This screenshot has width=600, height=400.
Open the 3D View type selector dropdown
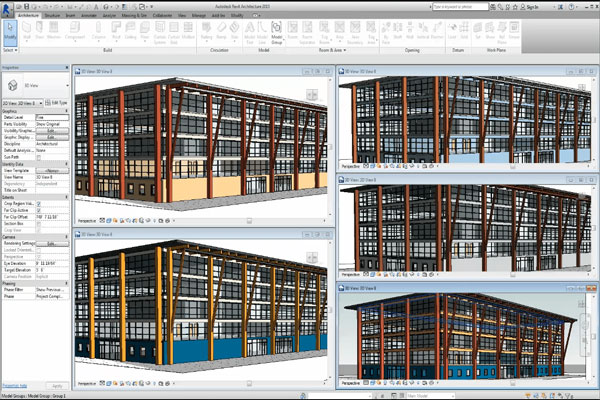[x=36, y=85]
